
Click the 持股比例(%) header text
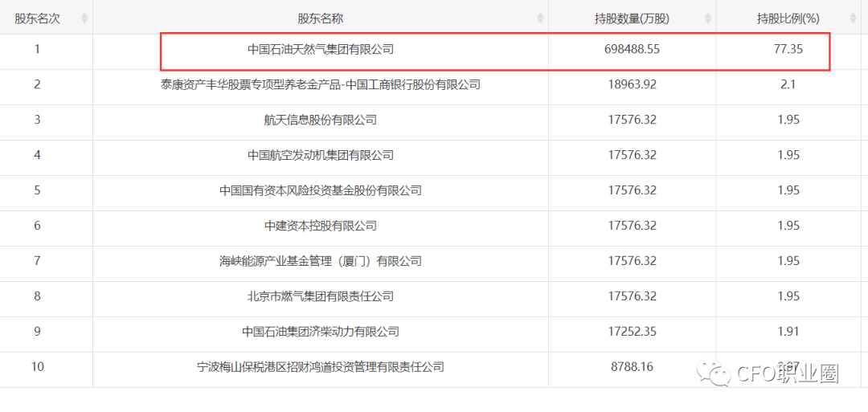(x=787, y=18)
